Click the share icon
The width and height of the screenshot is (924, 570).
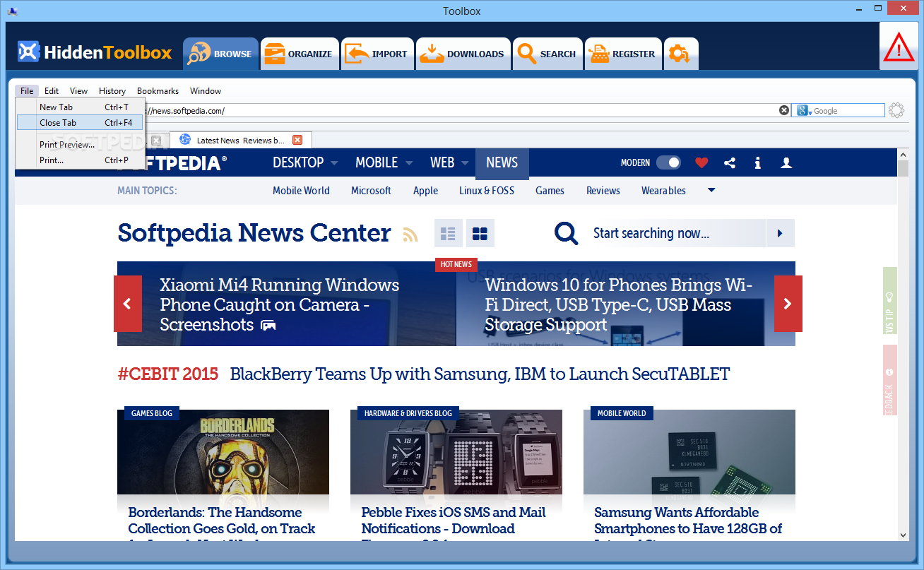pos(730,163)
